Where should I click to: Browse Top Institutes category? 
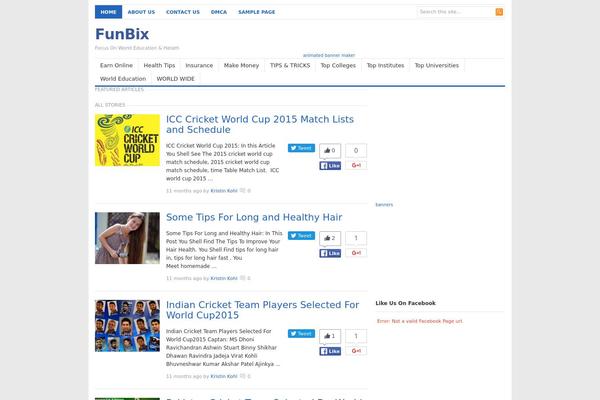click(385, 65)
